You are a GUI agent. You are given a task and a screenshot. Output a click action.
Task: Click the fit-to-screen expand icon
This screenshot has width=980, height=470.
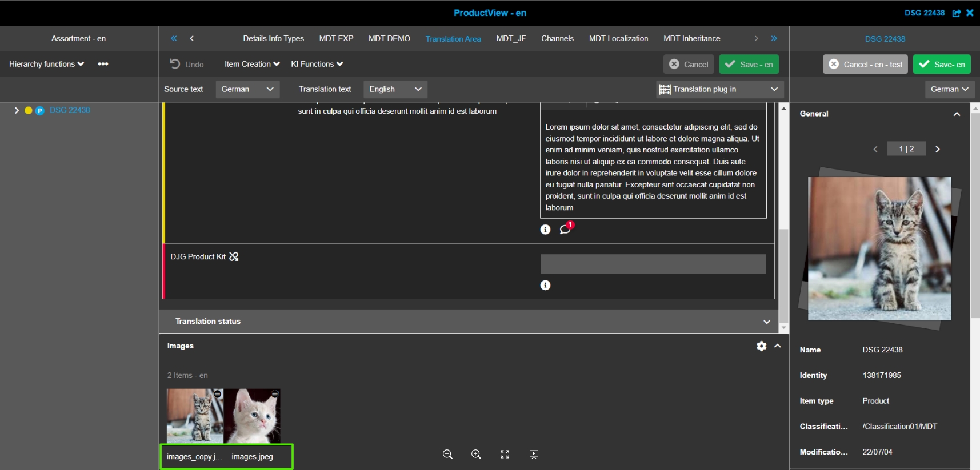click(505, 455)
